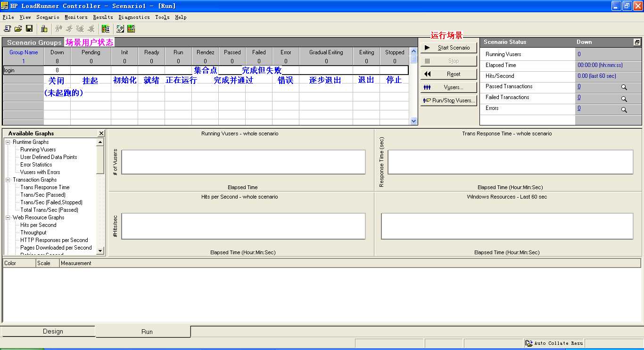Select Running Vusers in Available Graphs tree
The image size is (644, 350).
tap(38, 150)
